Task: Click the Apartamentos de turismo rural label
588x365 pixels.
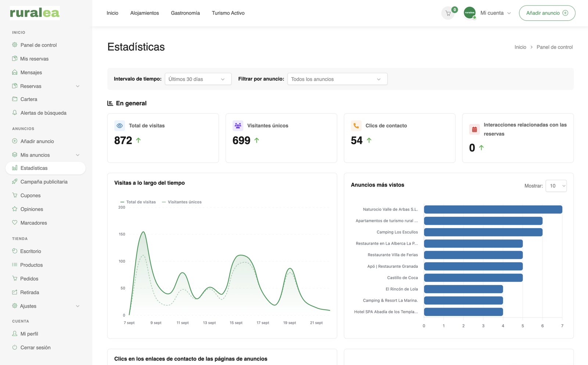Action: click(x=387, y=221)
